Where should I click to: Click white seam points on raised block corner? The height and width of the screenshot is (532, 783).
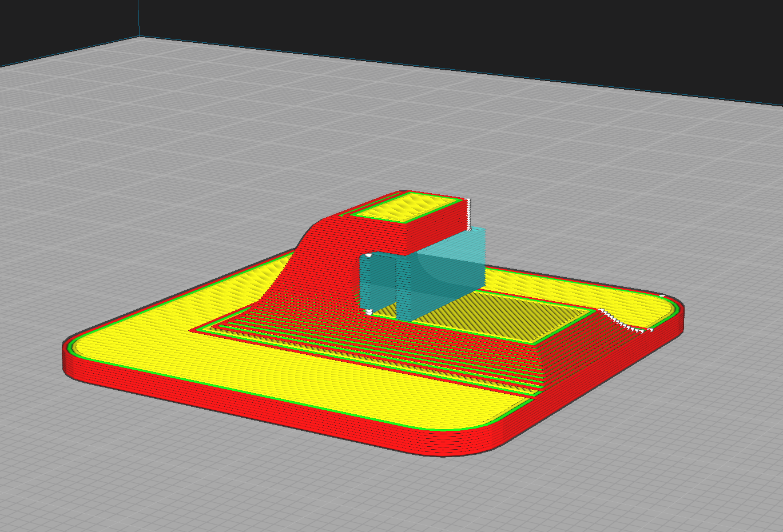(x=468, y=214)
